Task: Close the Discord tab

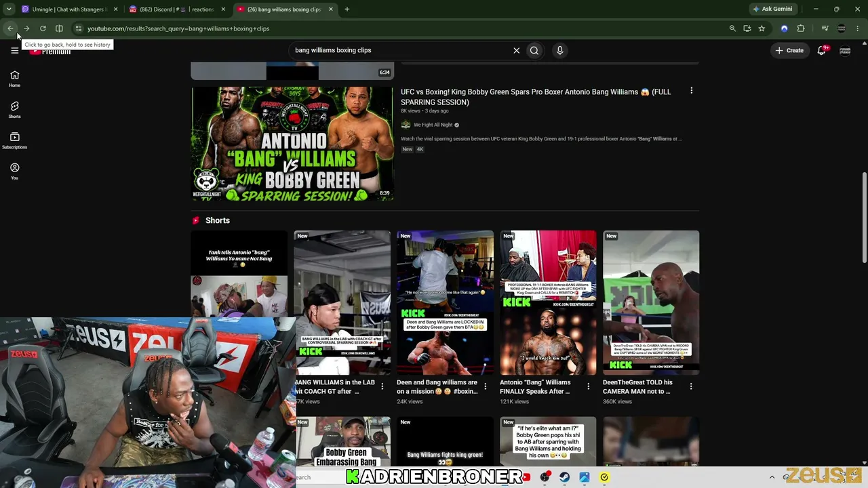Action: coord(222,9)
